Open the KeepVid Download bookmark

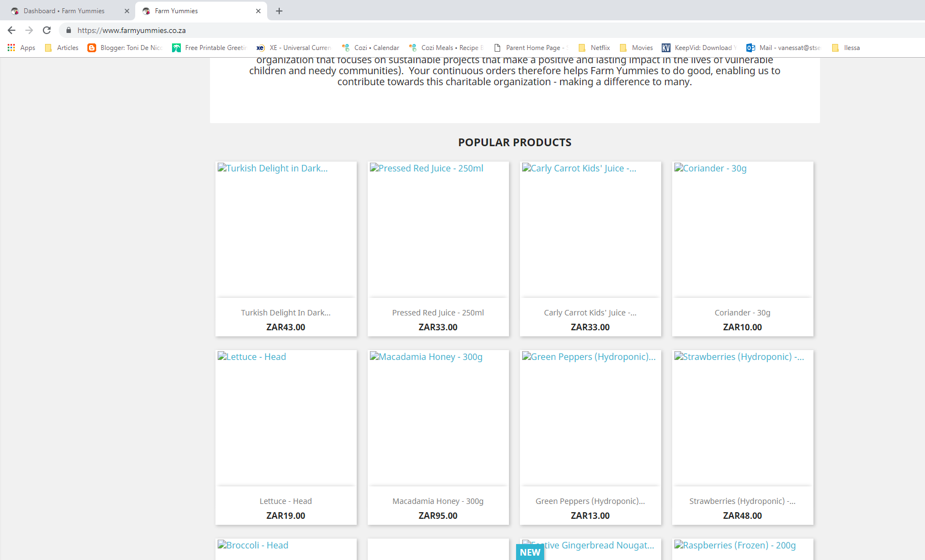tap(699, 48)
